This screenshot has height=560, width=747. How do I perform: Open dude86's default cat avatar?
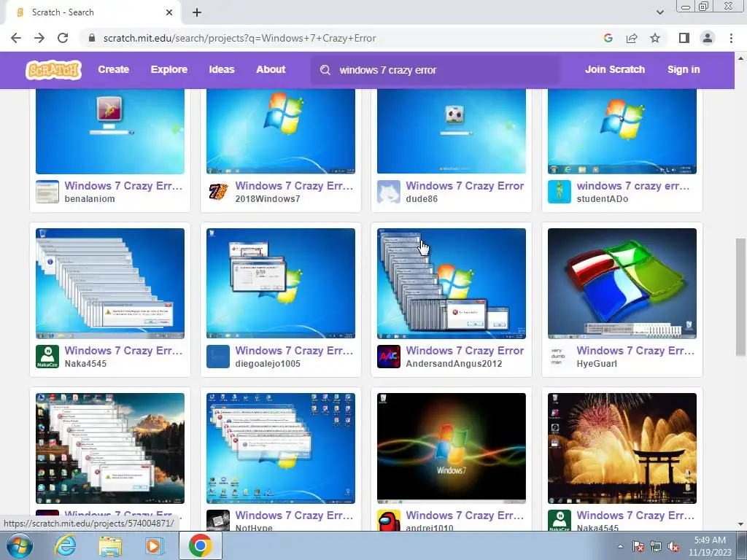(x=389, y=192)
